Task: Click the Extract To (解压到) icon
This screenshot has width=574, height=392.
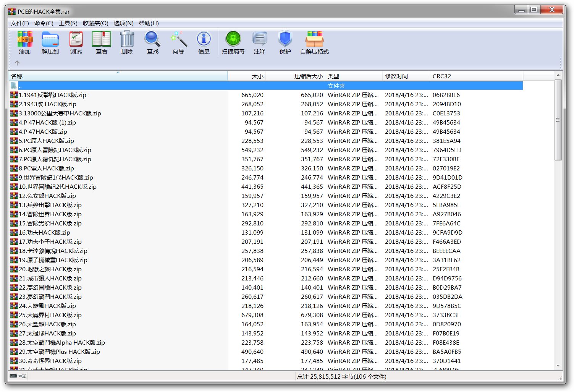Action: pos(50,39)
